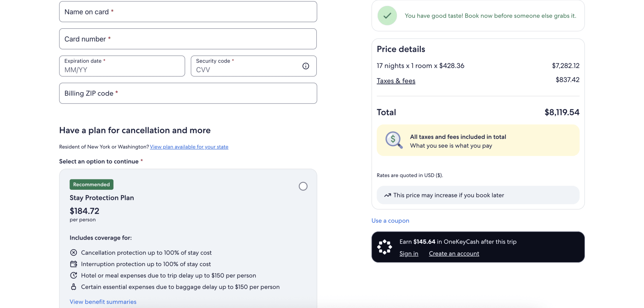Viewport: 644px width, 308px height.
Task: Click the OneKeyCash logo icon
Action: point(385,247)
